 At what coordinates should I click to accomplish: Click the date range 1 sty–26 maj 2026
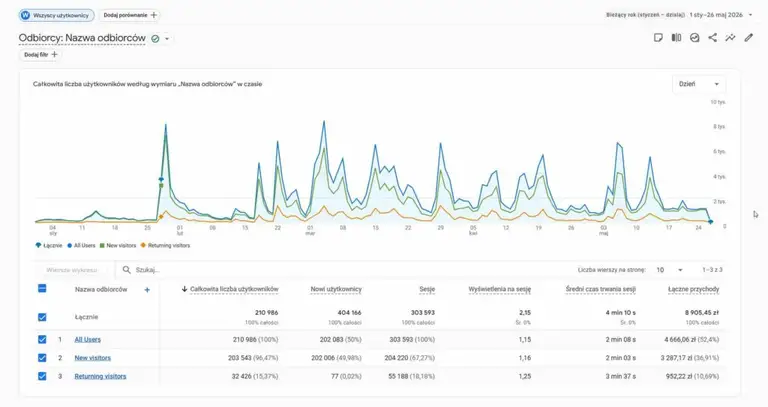click(716, 15)
